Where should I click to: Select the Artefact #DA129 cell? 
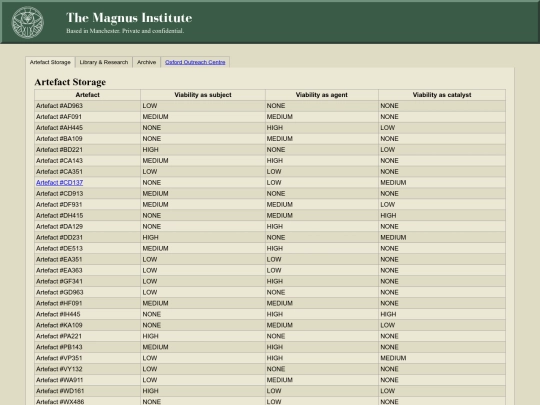pos(87,227)
